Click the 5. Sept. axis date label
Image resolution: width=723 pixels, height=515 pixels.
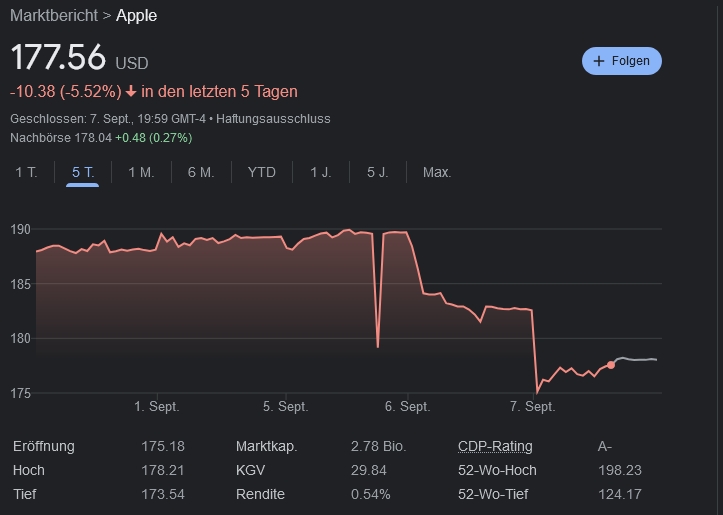[285, 407]
